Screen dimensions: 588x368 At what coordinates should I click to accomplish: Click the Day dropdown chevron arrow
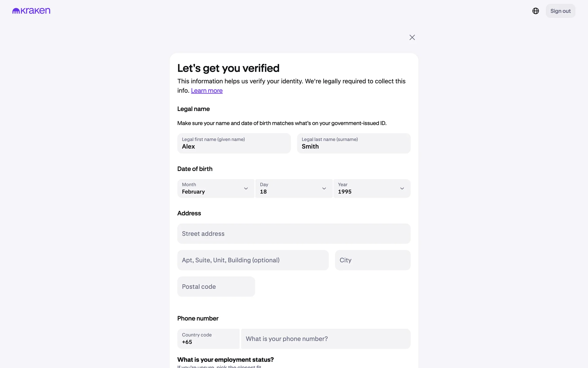pos(324,189)
